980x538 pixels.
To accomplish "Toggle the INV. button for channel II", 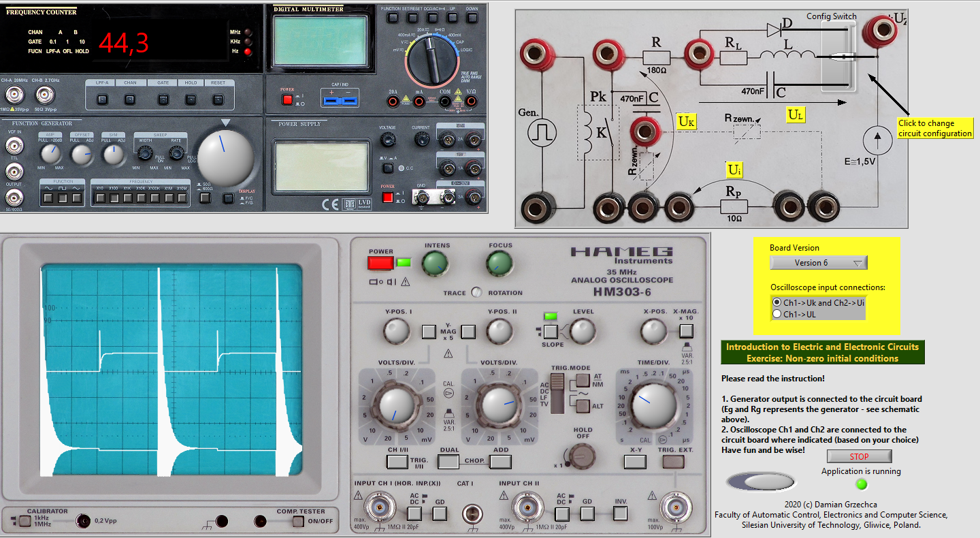I will pyautogui.click(x=620, y=513).
